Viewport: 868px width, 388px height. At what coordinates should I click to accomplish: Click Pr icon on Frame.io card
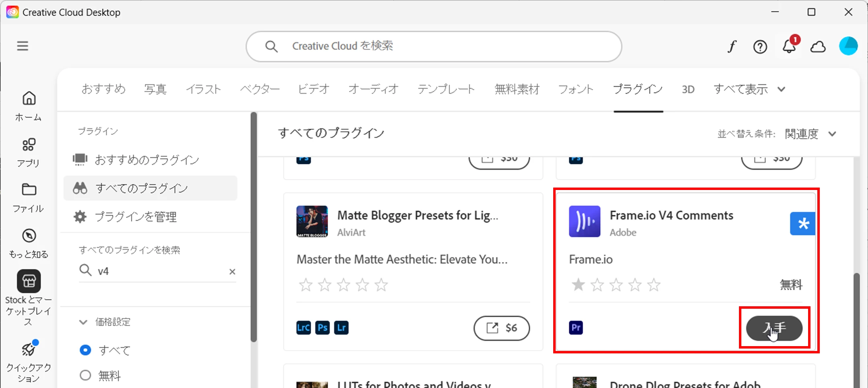576,328
